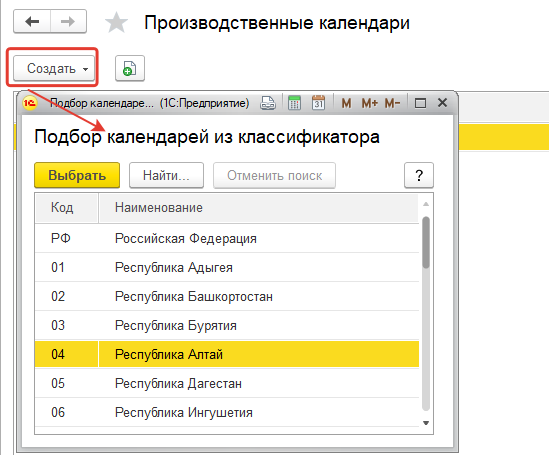This screenshot has width=549, height=455.
Task: Click the list scrollbar down arrow
Action: click(x=426, y=423)
